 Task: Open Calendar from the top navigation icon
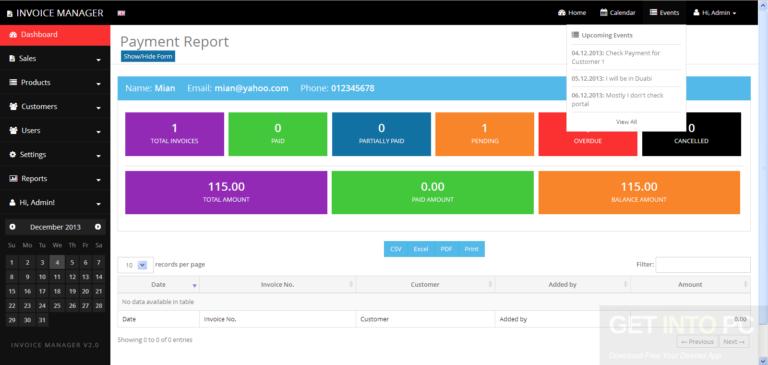tap(604, 13)
